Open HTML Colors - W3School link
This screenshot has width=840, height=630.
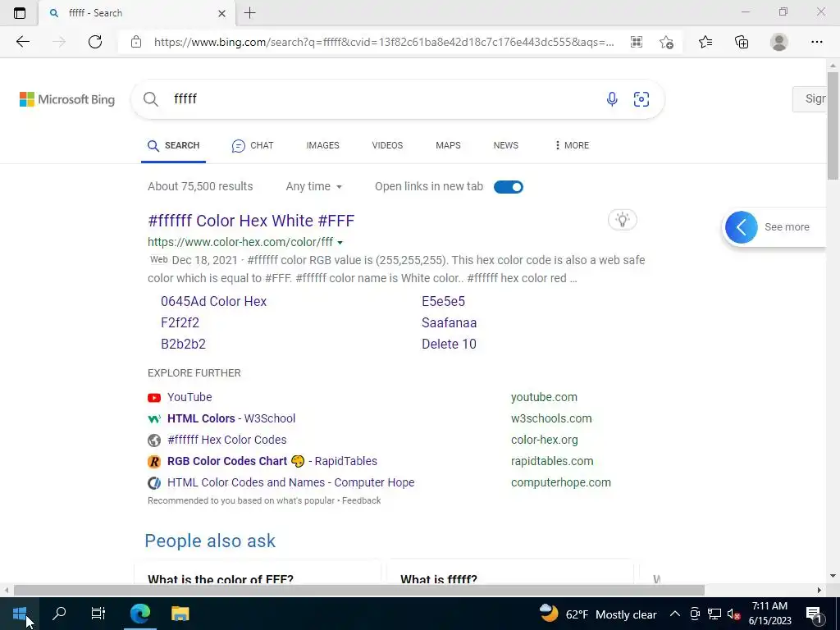click(x=231, y=418)
